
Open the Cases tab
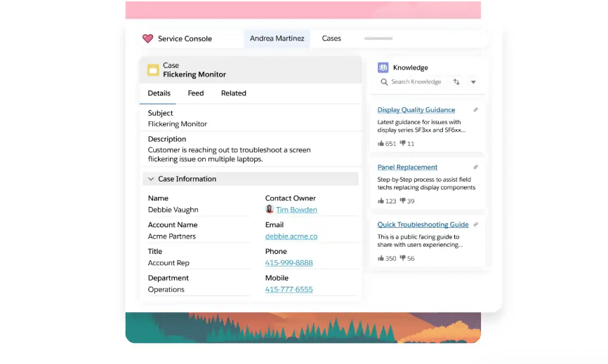pos(331,39)
